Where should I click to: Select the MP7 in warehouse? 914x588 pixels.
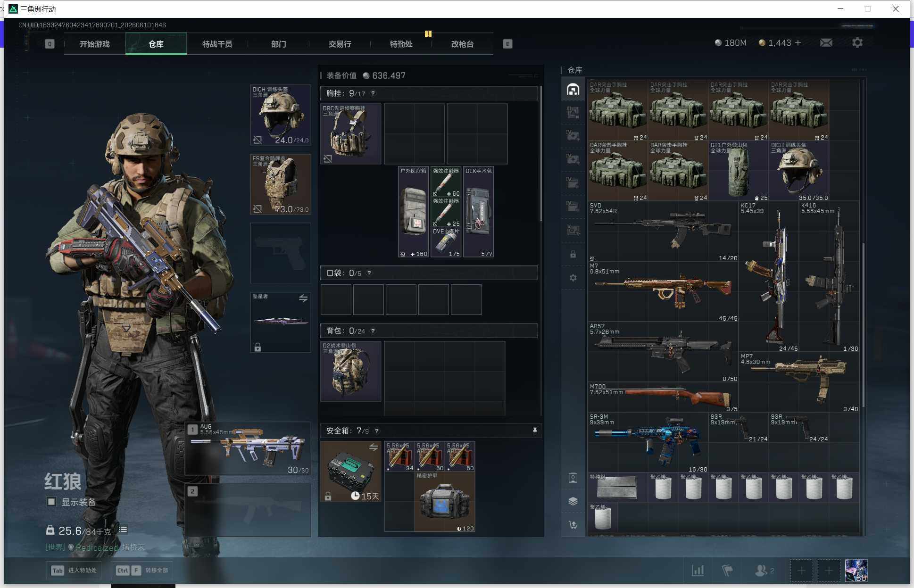click(799, 382)
